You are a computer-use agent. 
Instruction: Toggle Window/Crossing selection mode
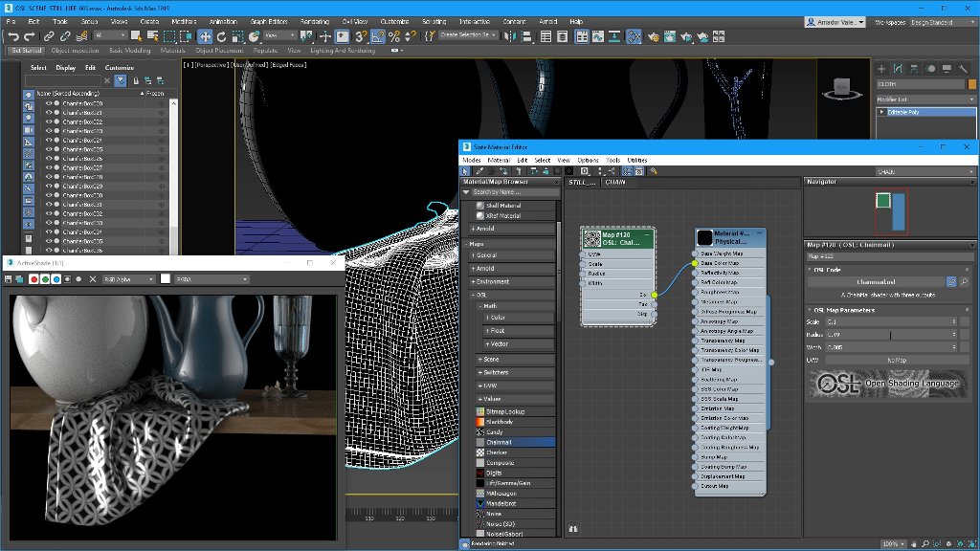186,37
